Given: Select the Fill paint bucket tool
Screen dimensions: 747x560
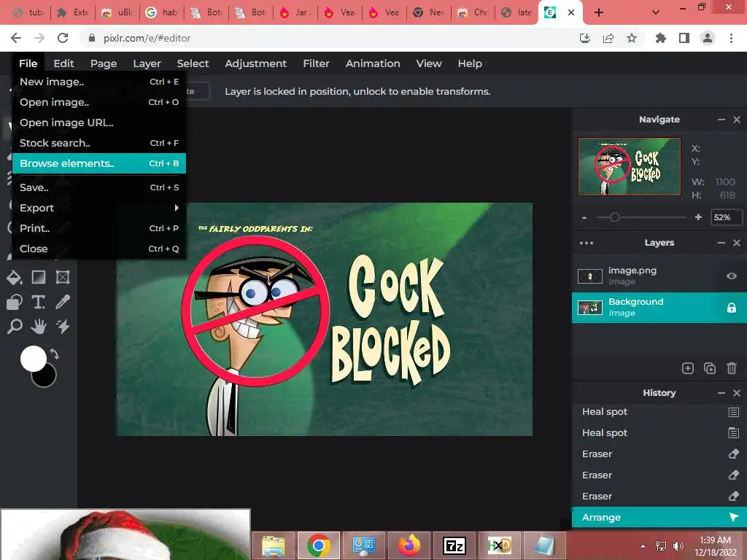Looking at the screenshot, I should pyautogui.click(x=15, y=277).
